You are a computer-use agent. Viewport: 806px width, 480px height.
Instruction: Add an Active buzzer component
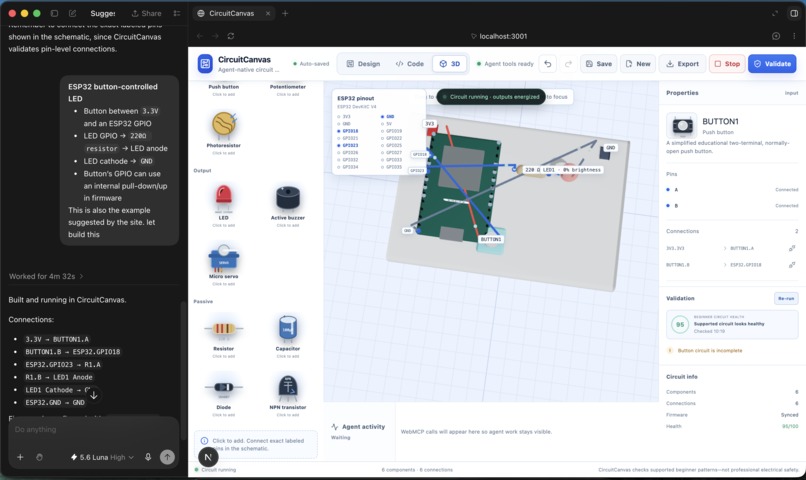[x=287, y=206]
